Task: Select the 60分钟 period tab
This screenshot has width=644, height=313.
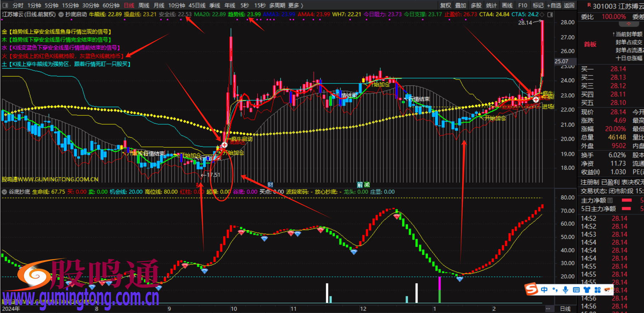Action: pos(111,5)
